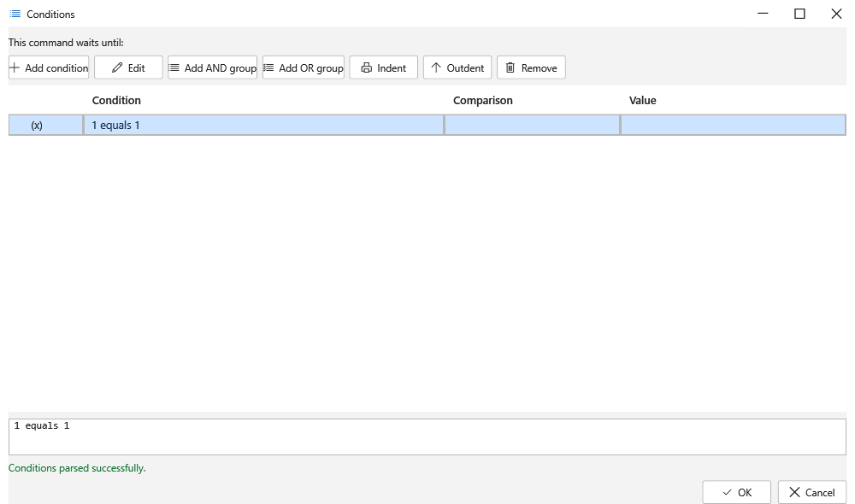Click the empty Comparison cell of the row
The width and height of the screenshot is (855, 504).
tap(532, 125)
